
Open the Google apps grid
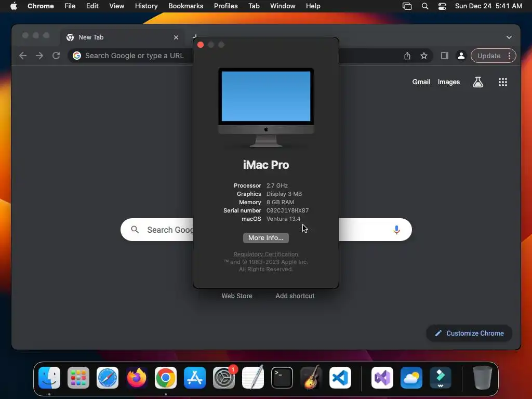[x=503, y=82]
